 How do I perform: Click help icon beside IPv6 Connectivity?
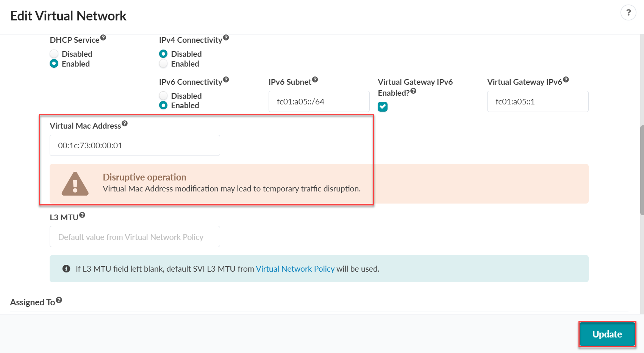pyautogui.click(x=226, y=79)
